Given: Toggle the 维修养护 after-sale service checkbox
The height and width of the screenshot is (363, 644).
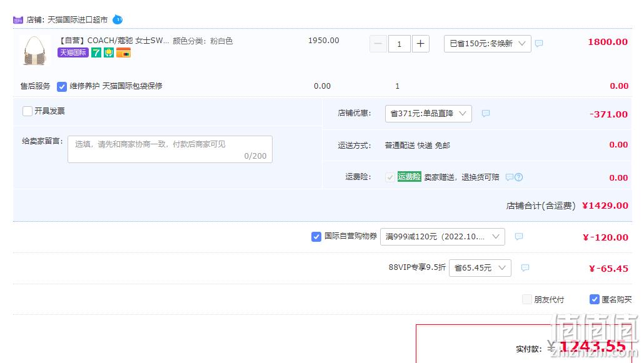Looking at the screenshot, I should pyautogui.click(x=62, y=87).
